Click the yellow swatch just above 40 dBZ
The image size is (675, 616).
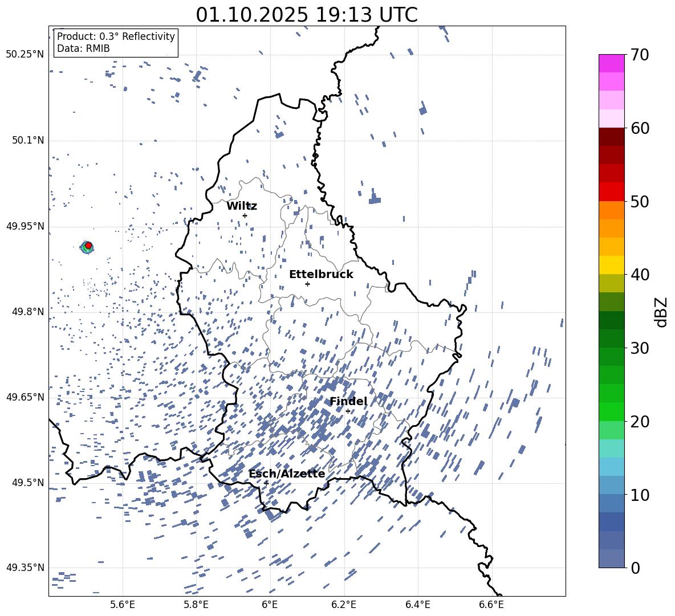[x=611, y=265]
